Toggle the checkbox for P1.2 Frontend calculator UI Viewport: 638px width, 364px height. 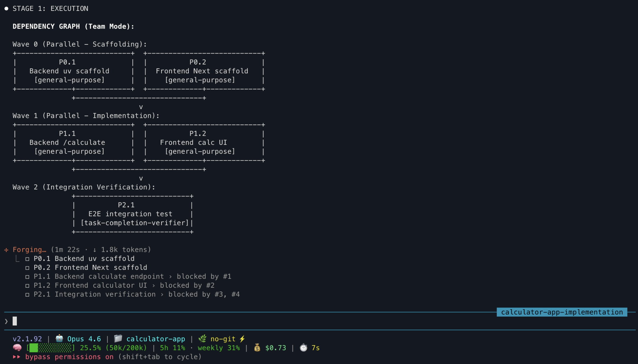[27, 286]
